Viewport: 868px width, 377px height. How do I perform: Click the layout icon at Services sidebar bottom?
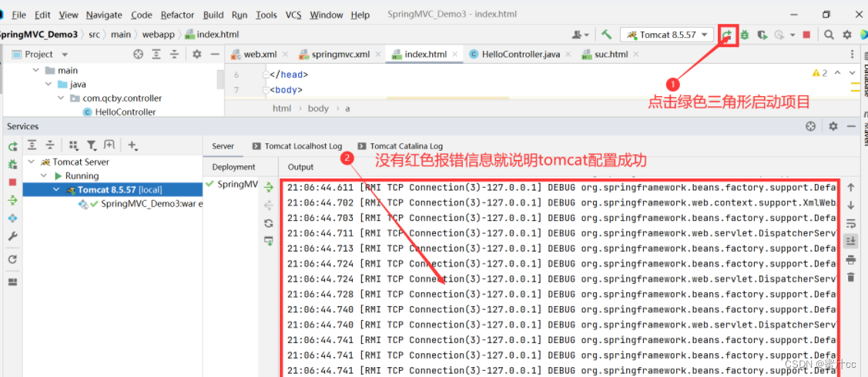(12, 282)
